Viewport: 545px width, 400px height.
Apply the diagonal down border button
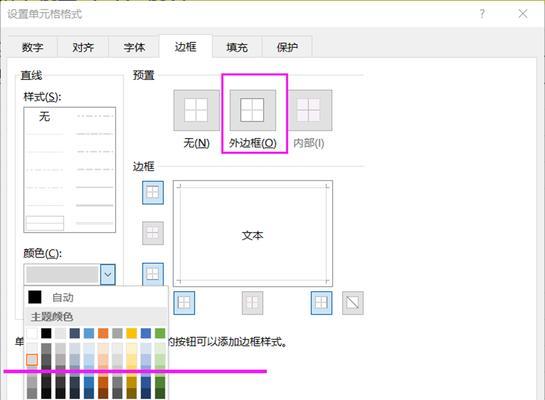[353, 303]
